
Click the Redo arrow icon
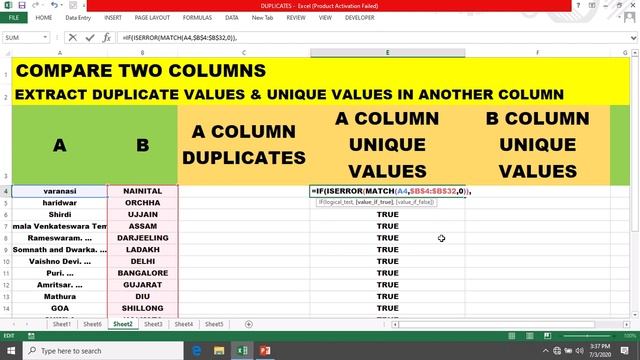coord(36,5)
